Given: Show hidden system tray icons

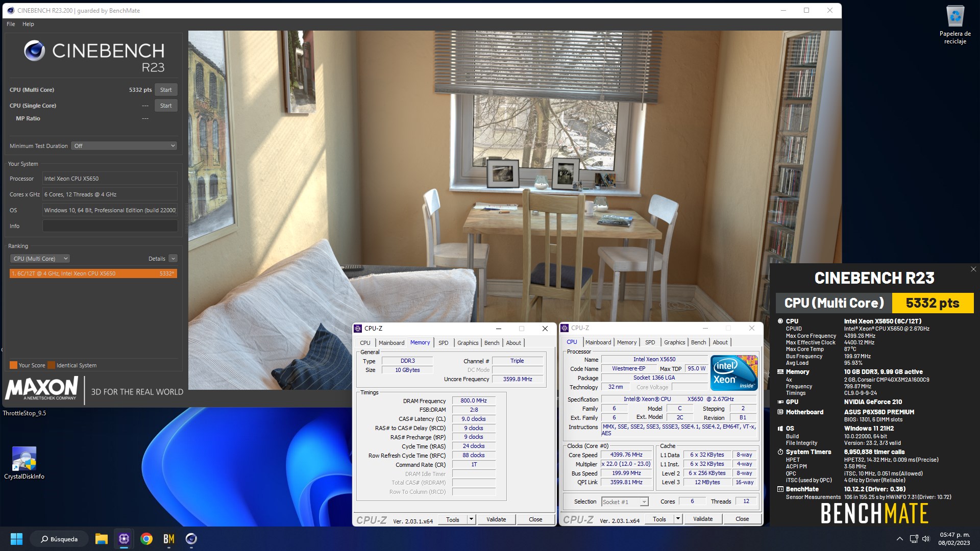Looking at the screenshot, I should click(900, 539).
